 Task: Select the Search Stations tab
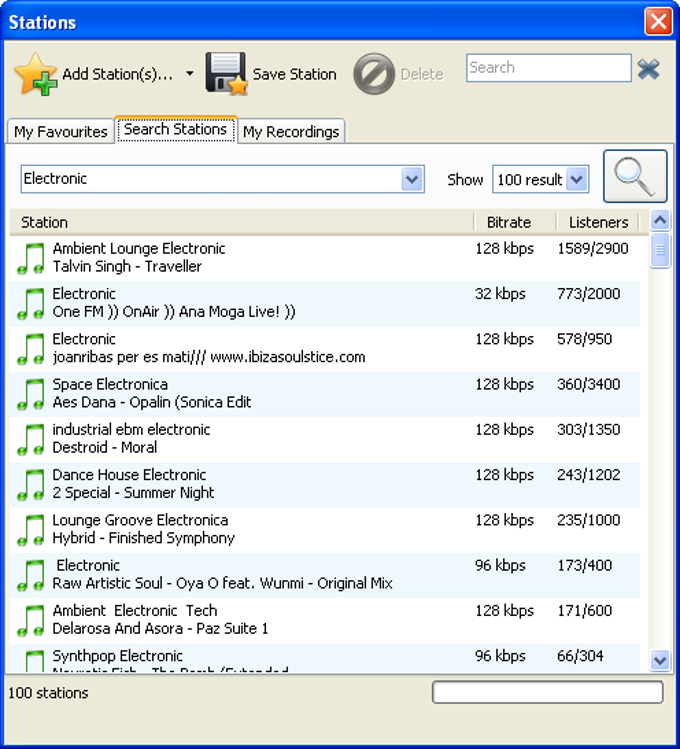click(175, 129)
